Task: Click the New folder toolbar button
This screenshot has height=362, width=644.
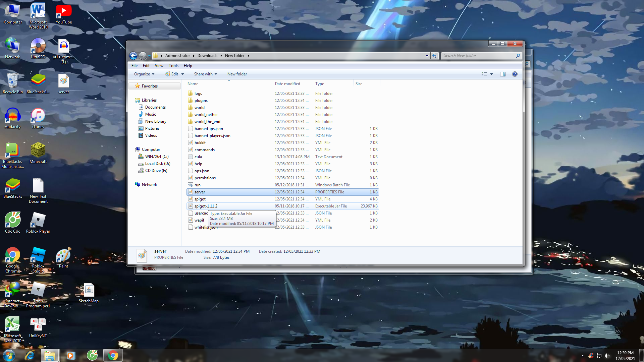Action: [x=237, y=74]
